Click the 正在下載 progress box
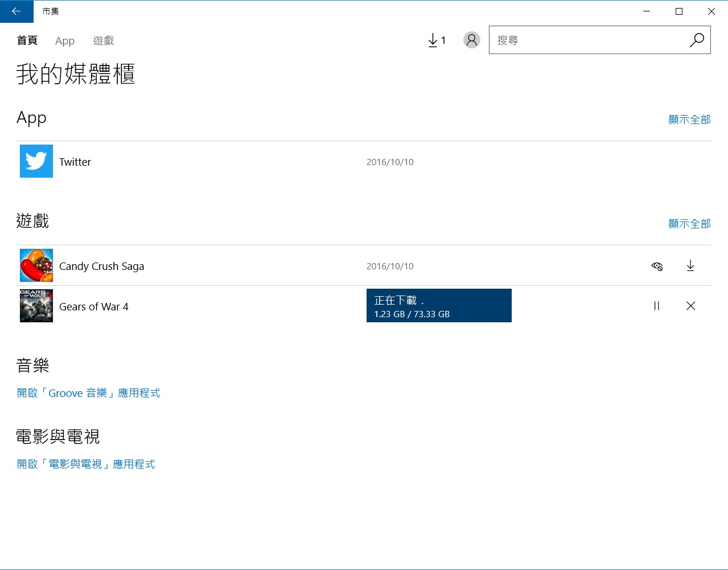Image resolution: width=728 pixels, height=570 pixels. [439, 306]
